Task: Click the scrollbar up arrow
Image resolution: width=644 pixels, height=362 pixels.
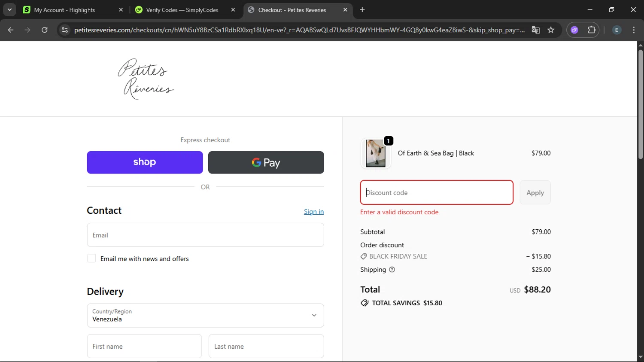Action: [x=641, y=45]
